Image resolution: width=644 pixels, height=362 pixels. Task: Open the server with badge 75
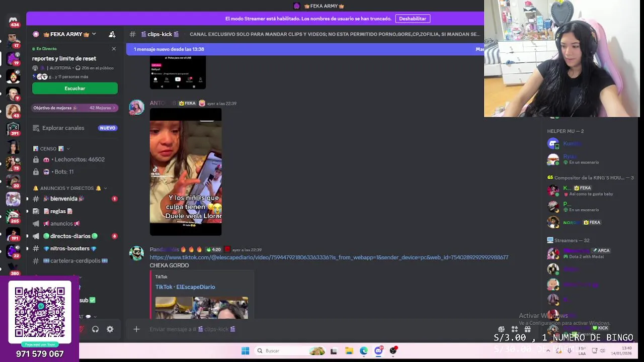(x=13, y=164)
